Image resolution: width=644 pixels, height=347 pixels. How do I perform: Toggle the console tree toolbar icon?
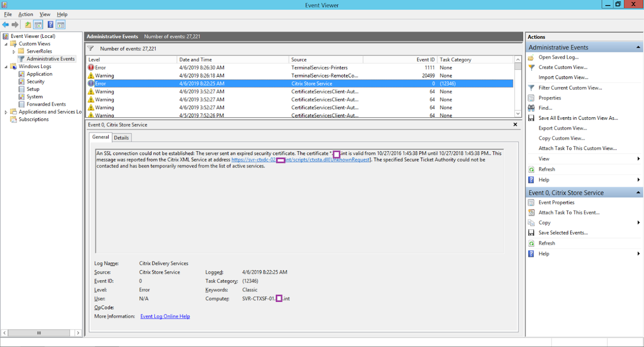click(x=38, y=25)
